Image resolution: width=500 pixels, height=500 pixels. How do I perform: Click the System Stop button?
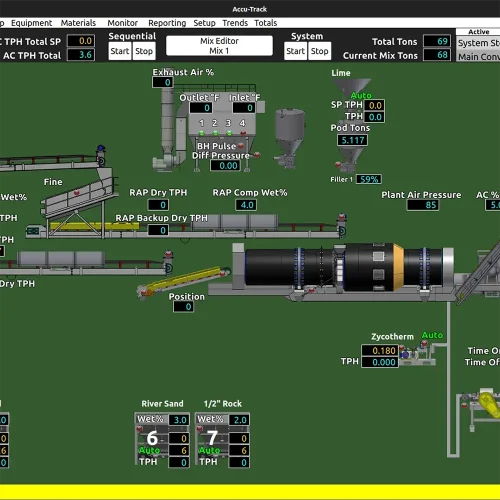click(x=320, y=51)
